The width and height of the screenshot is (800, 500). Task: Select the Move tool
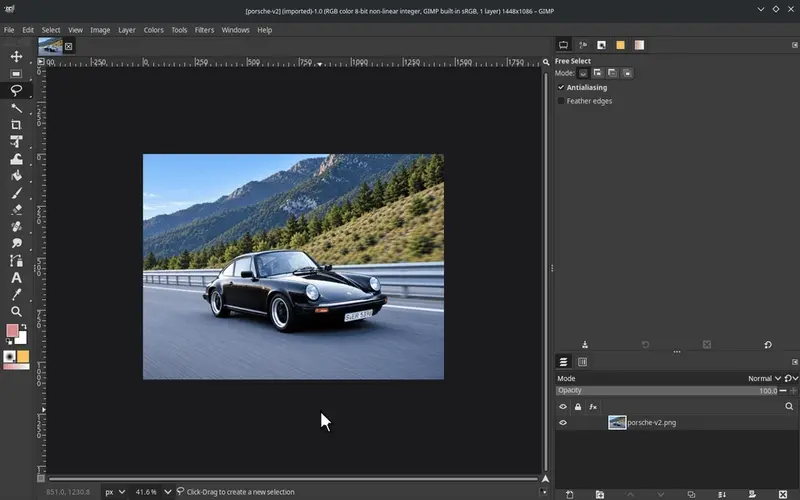(16, 56)
